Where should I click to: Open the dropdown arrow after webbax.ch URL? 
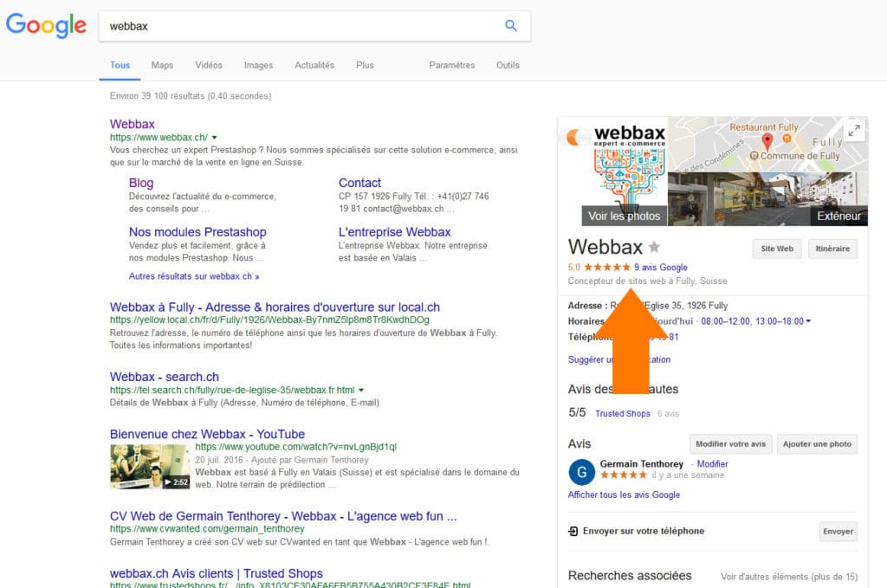tap(215, 138)
